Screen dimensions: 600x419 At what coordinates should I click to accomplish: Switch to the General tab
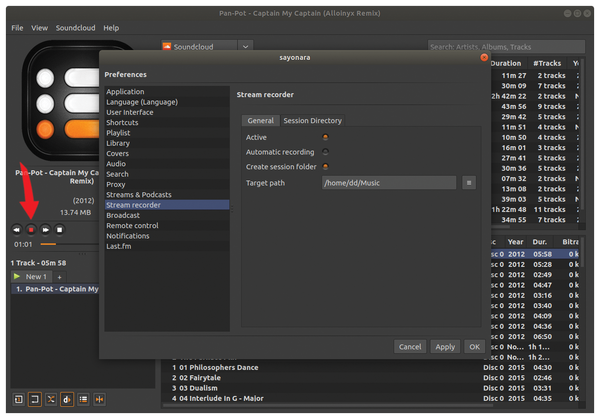(x=261, y=121)
